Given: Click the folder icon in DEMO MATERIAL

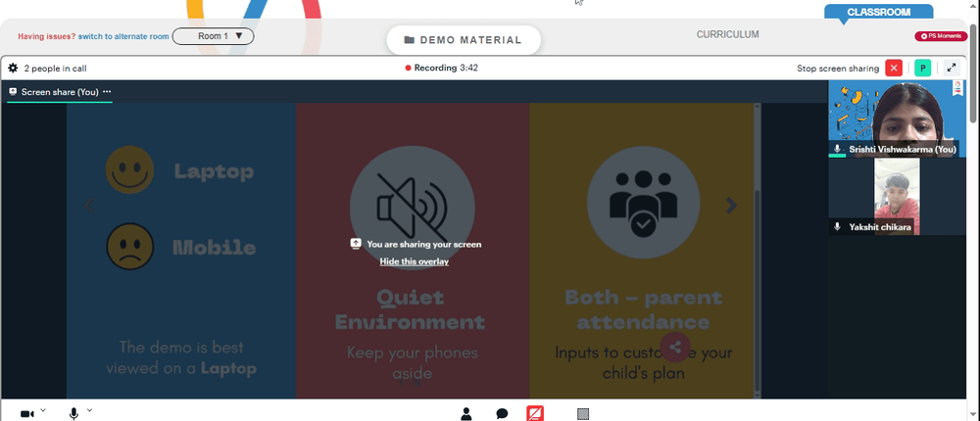Looking at the screenshot, I should pyautogui.click(x=410, y=40).
